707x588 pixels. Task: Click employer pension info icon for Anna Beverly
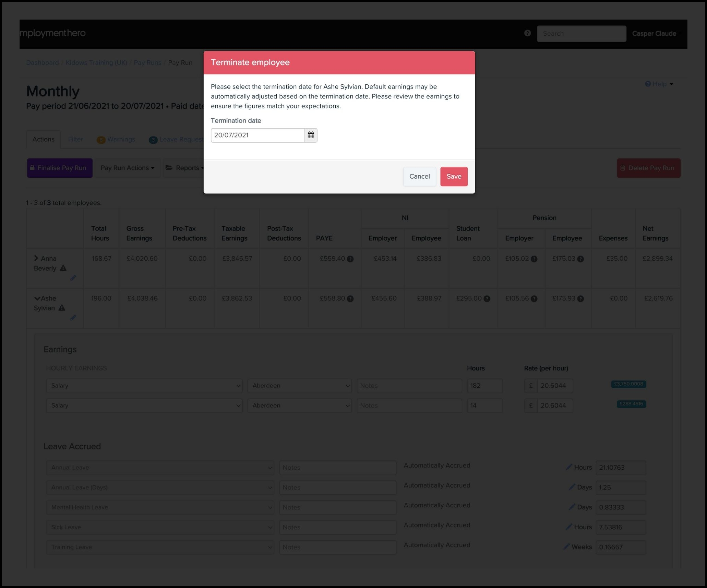coord(534,259)
